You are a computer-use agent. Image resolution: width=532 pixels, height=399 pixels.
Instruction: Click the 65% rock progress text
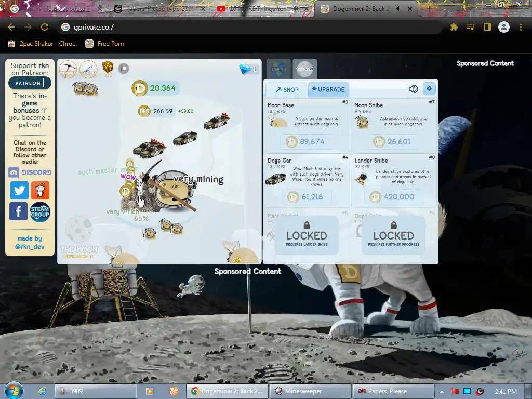click(141, 219)
